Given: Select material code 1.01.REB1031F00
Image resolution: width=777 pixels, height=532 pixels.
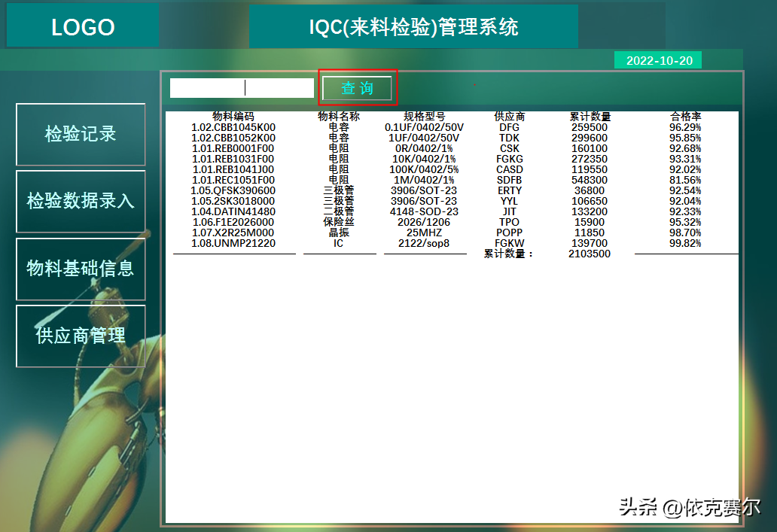Looking at the screenshot, I should [233, 159].
